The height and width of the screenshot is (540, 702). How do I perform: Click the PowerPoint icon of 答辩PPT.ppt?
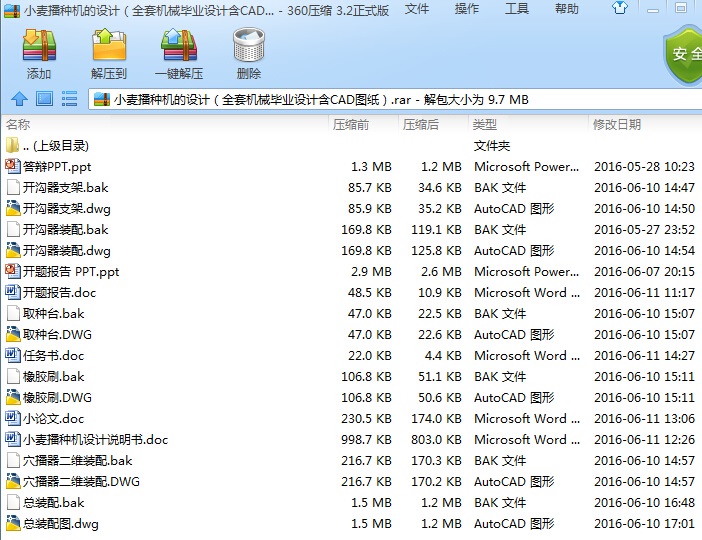point(13,166)
